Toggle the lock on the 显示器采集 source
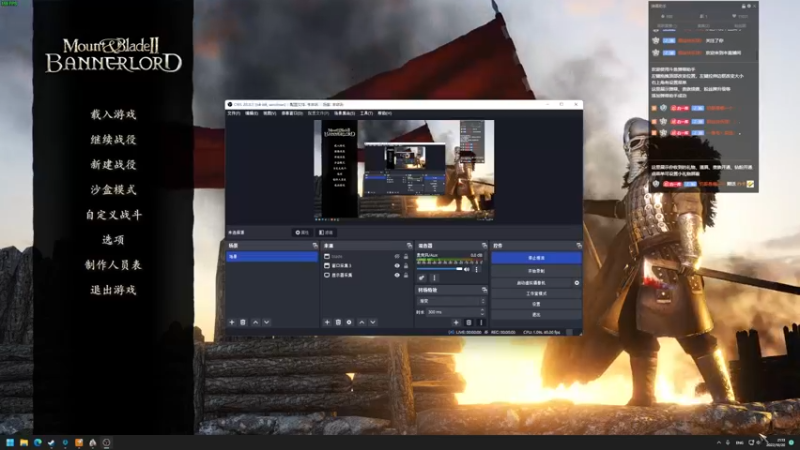 tap(406, 275)
